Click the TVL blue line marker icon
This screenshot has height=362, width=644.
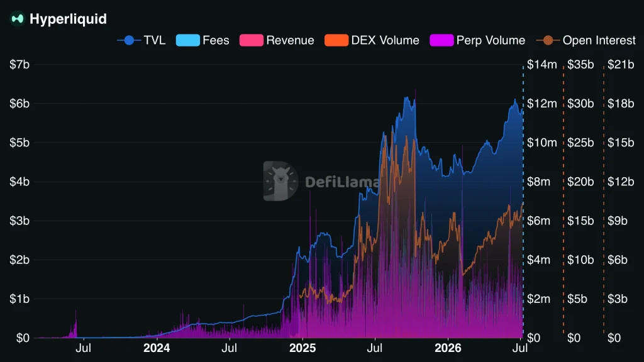click(x=129, y=40)
